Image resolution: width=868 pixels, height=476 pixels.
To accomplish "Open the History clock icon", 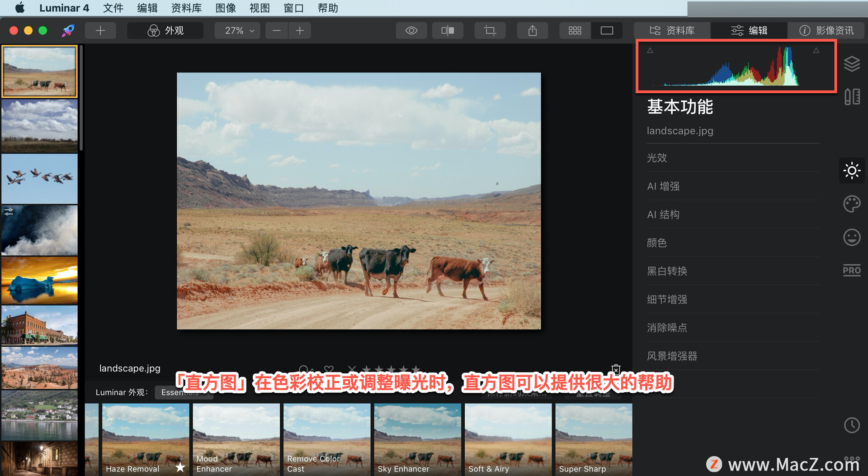I will (852, 425).
